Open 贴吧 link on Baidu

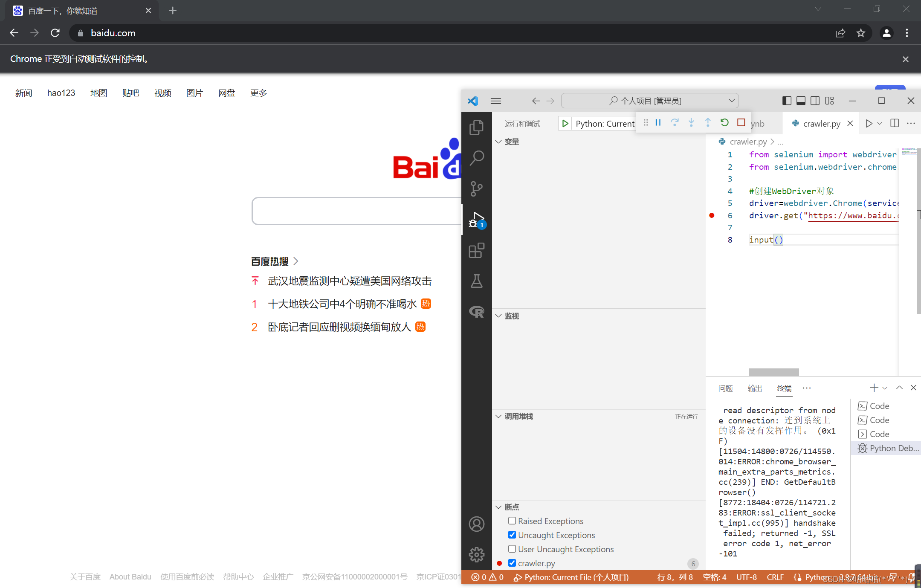point(130,93)
